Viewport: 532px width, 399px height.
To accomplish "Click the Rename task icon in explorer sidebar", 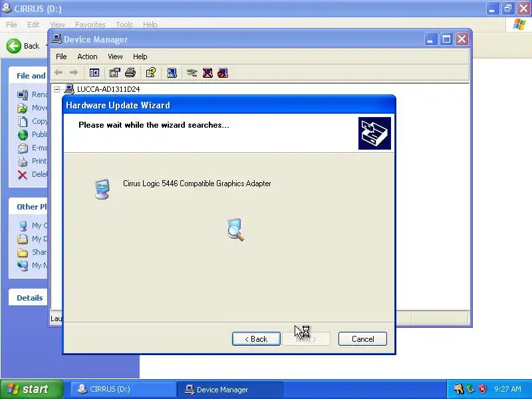I will pos(23,94).
